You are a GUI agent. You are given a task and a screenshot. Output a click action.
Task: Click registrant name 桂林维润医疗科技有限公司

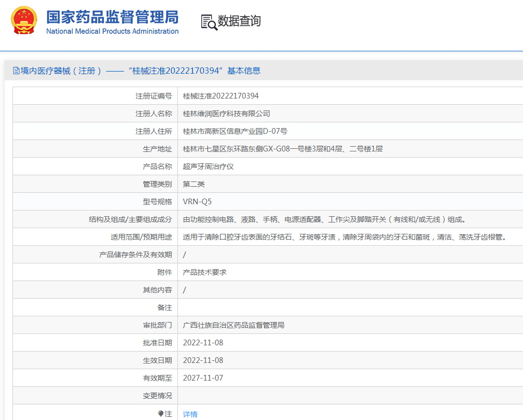(x=226, y=114)
